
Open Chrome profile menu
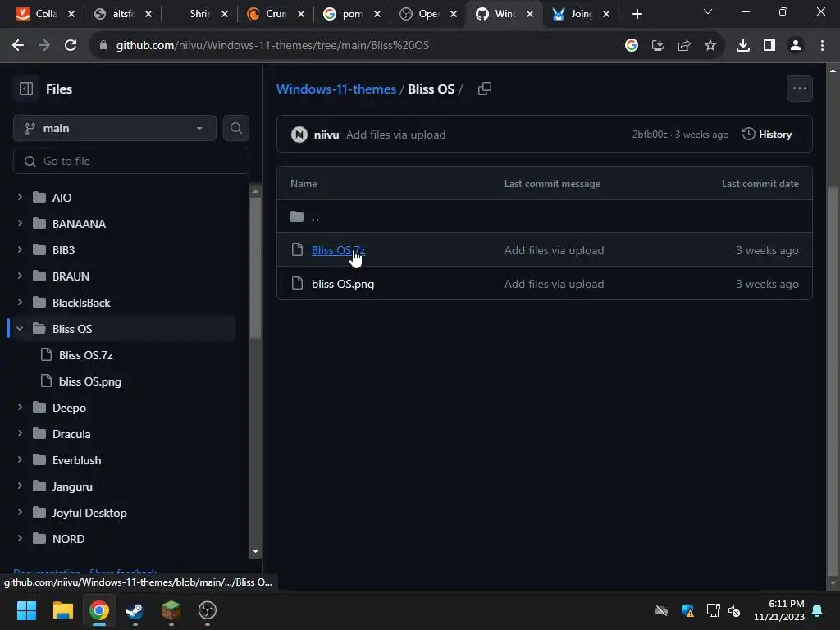click(796, 46)
